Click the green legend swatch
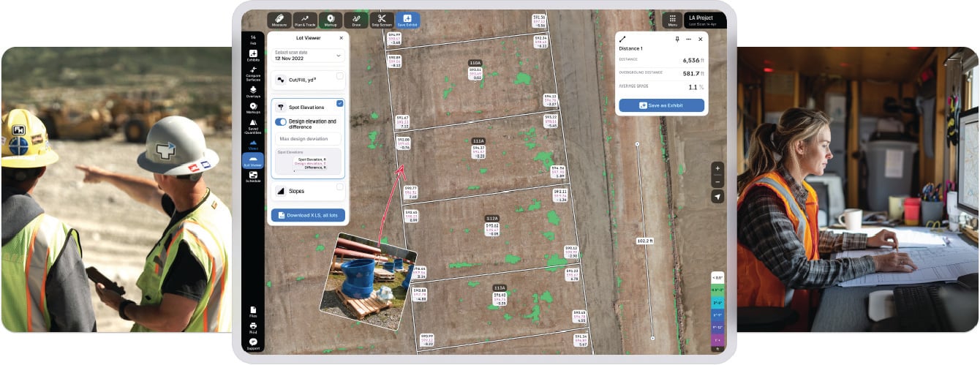The width and height of the screenshot is (980, 365). (x=717, y=290)
